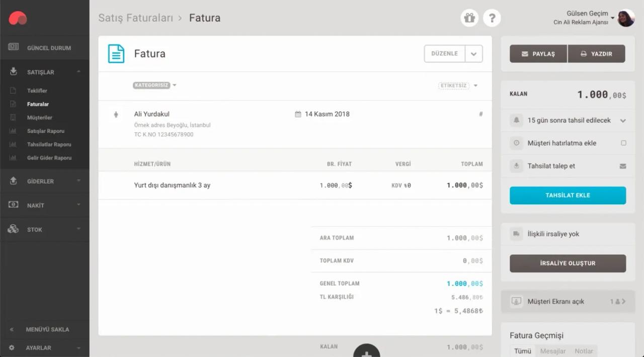Expand the Giderler sidebar menu
The image size is (644, 357).
(45, 181)
